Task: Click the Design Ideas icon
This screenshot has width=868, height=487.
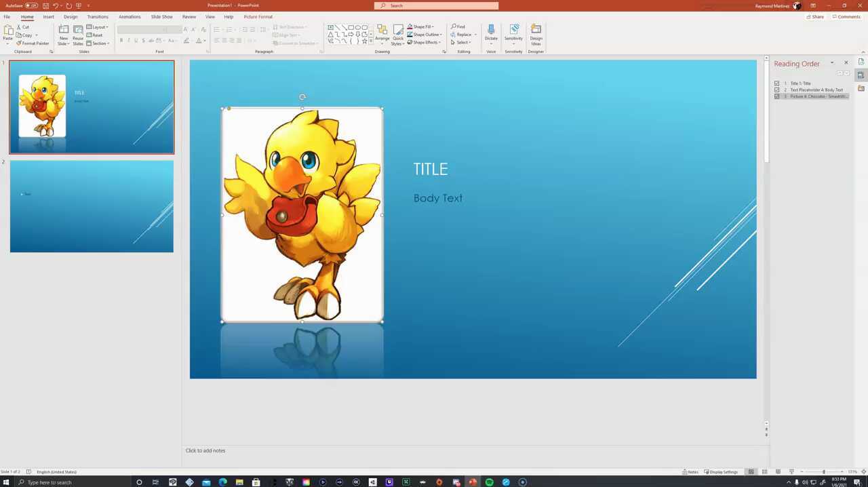Action: (x=536, y=34)
